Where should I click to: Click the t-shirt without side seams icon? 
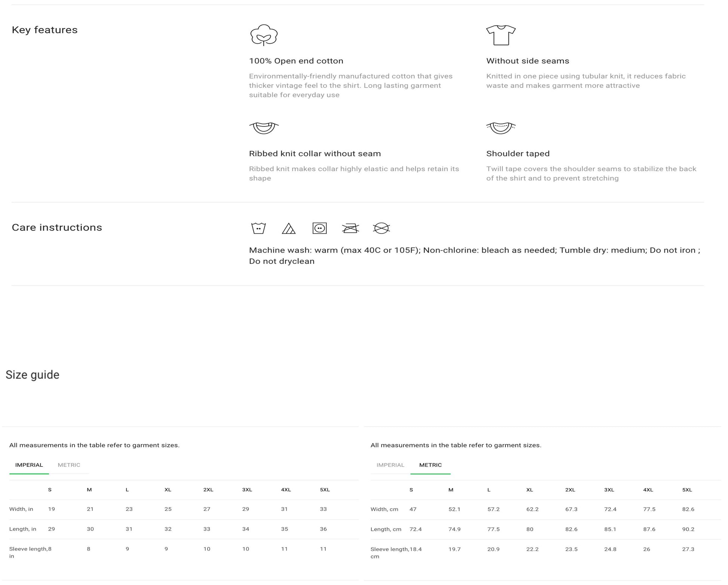pos(501,35)
